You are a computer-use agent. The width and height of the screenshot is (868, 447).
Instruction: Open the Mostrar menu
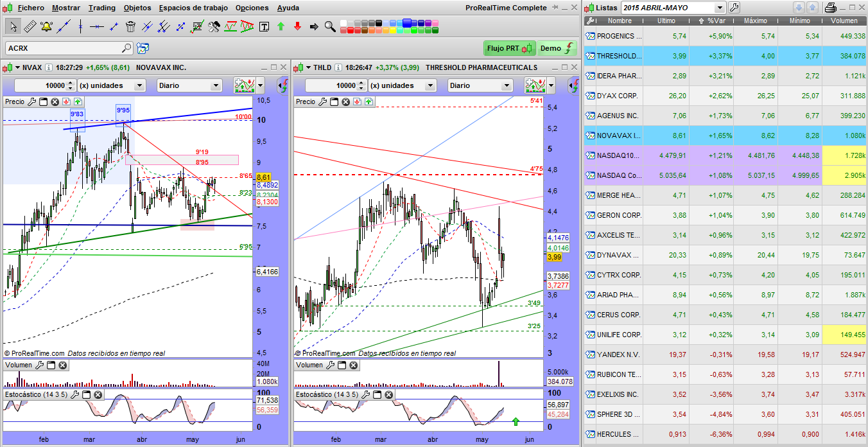coord(66,8)
